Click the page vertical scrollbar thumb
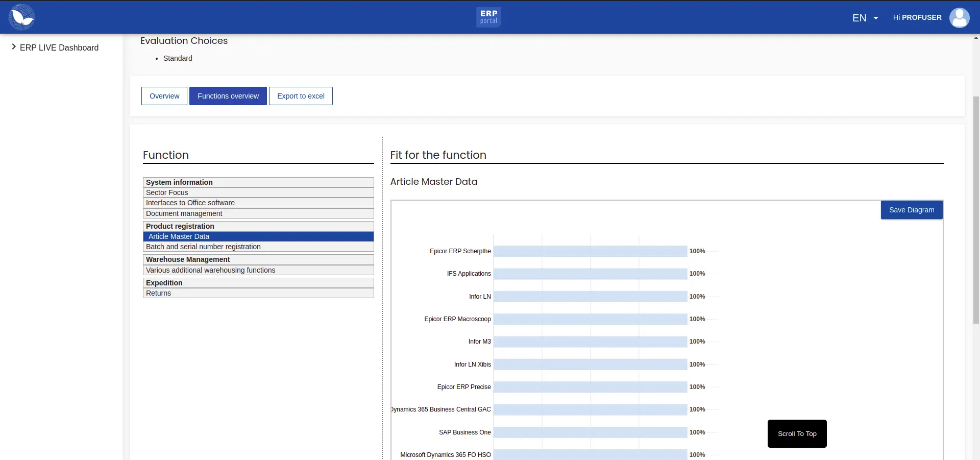 [x=976, y=209]
